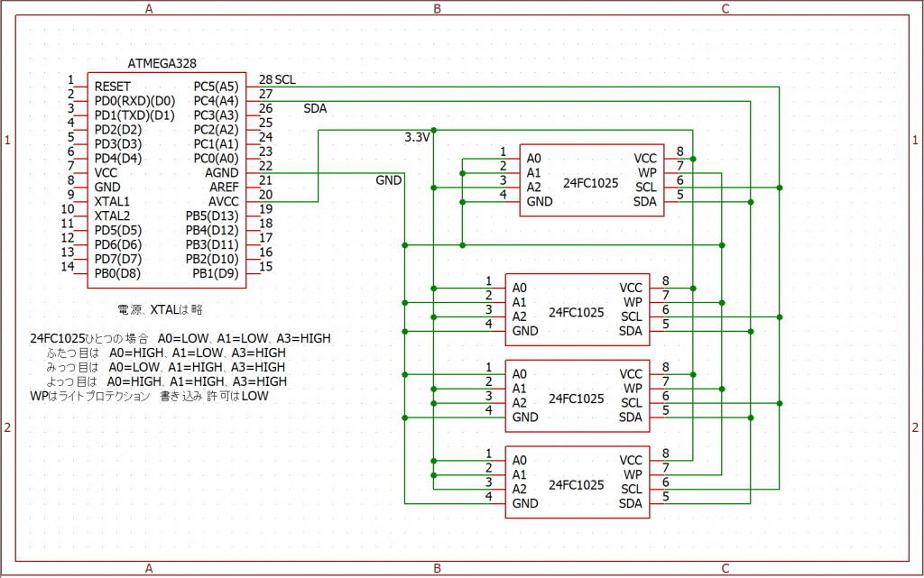The image size is (924, 578).
Task: Select the PC5(A5) pin label
Action: (217, 86)
